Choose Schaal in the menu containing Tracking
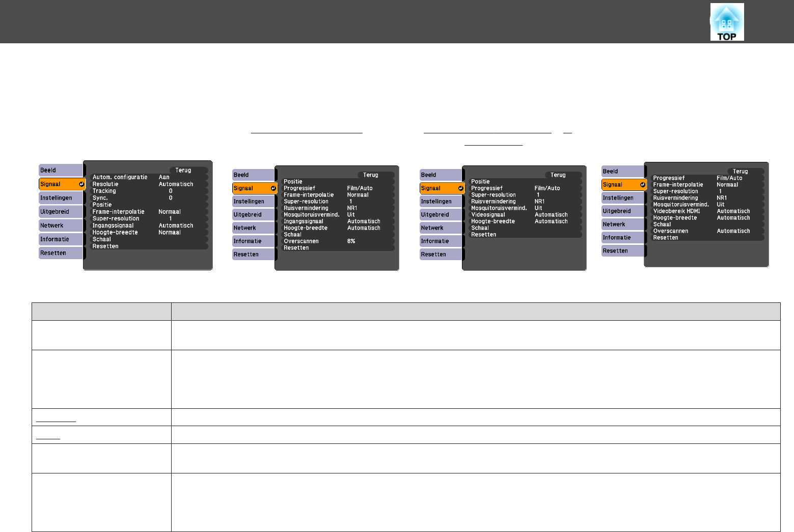Image resolution: width=794 pixels, height=532 pixels. (x=149, y=239)
